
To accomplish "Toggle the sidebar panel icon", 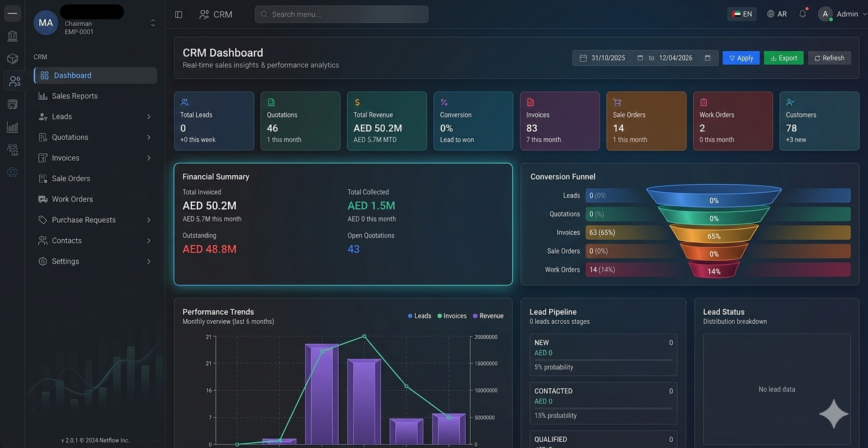I will coord(178,15).
